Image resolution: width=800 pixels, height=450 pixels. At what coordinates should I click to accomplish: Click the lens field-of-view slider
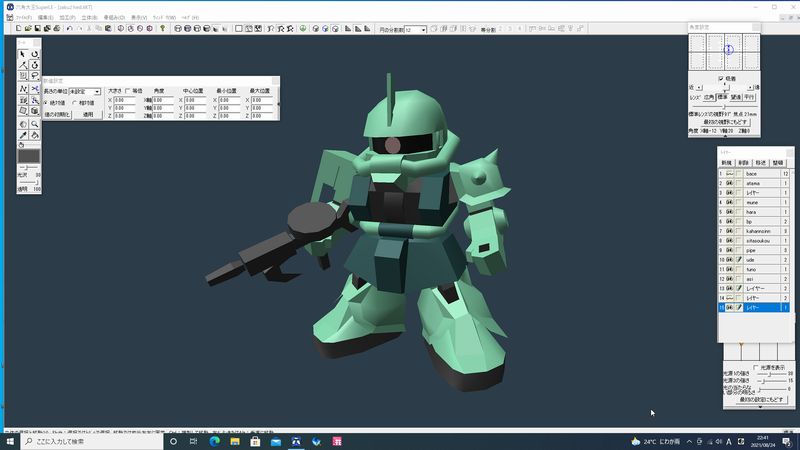tap(724, 106)
